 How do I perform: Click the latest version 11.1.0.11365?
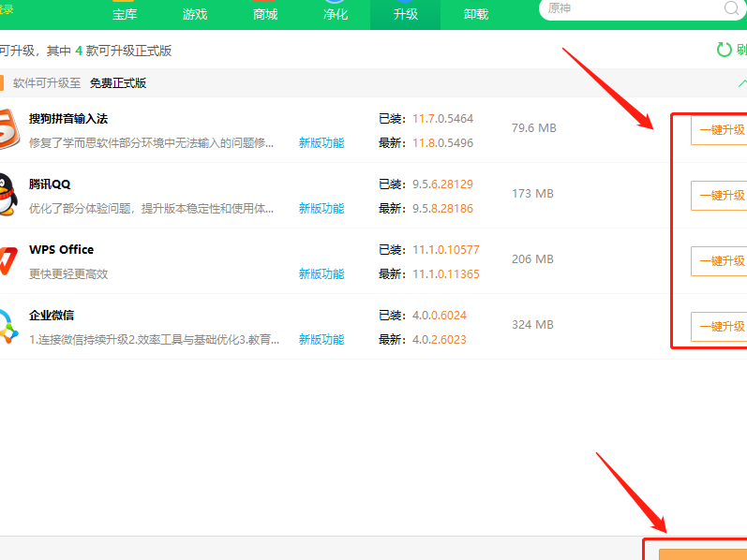tap(446, 274)
